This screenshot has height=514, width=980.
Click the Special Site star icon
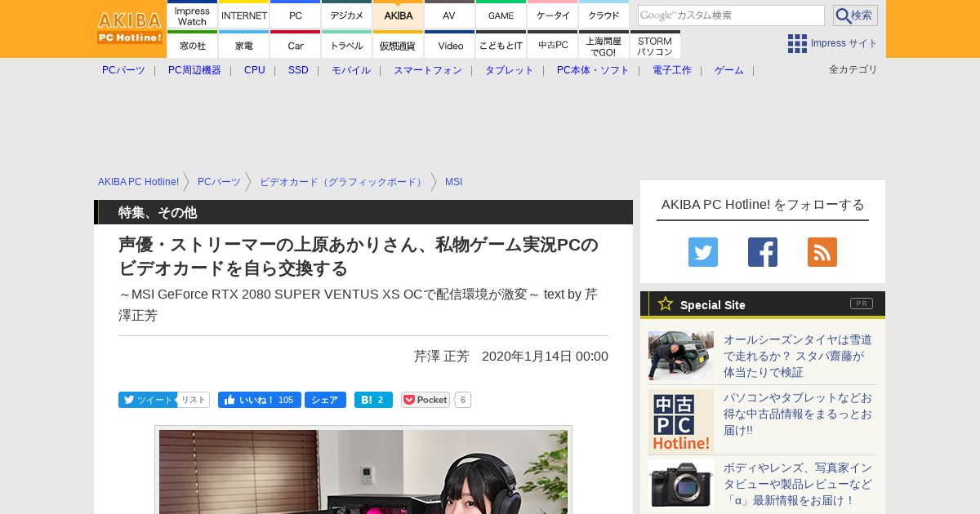pyautogui.click(x=666, y=304)
